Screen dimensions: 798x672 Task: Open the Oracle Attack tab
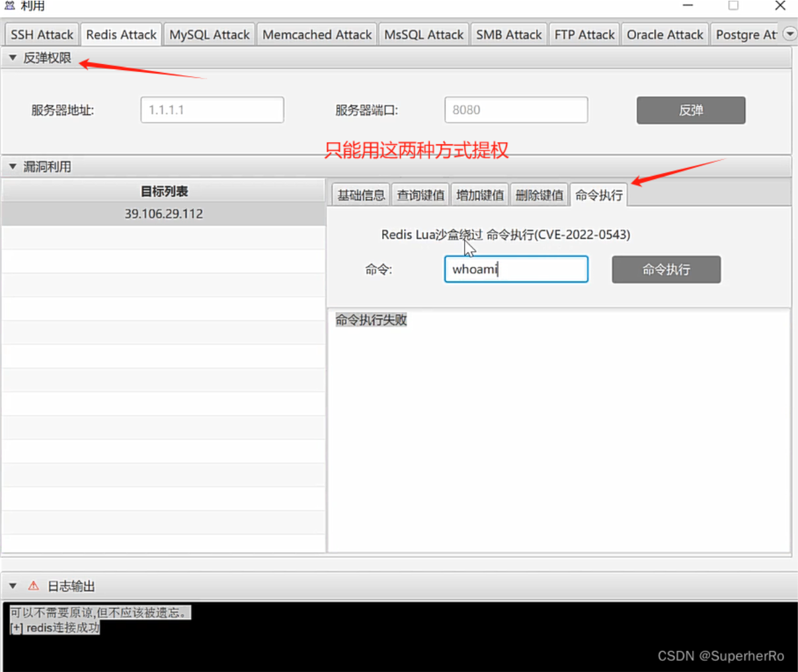pos(664,34)
